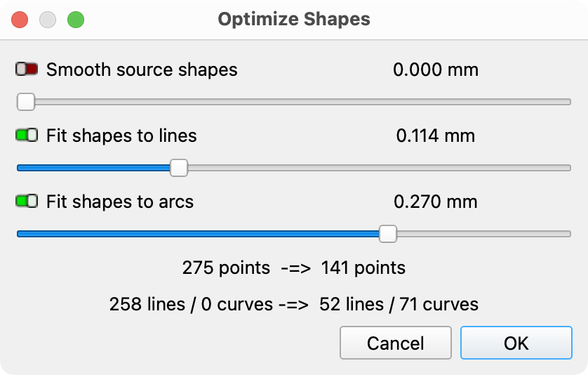Close the Optimize Shapes dialog with red button

pos(20,20)
